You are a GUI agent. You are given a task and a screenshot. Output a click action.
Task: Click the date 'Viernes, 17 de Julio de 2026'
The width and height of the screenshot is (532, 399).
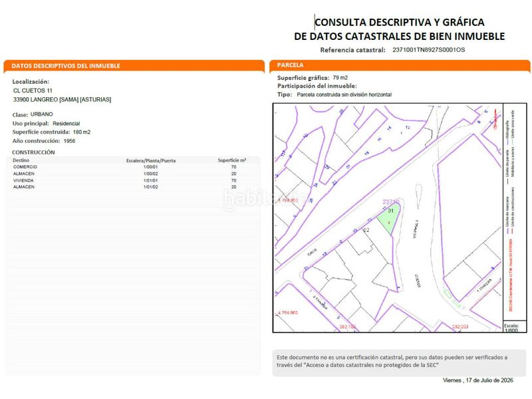pyautogui.click(x=477, y=380)
